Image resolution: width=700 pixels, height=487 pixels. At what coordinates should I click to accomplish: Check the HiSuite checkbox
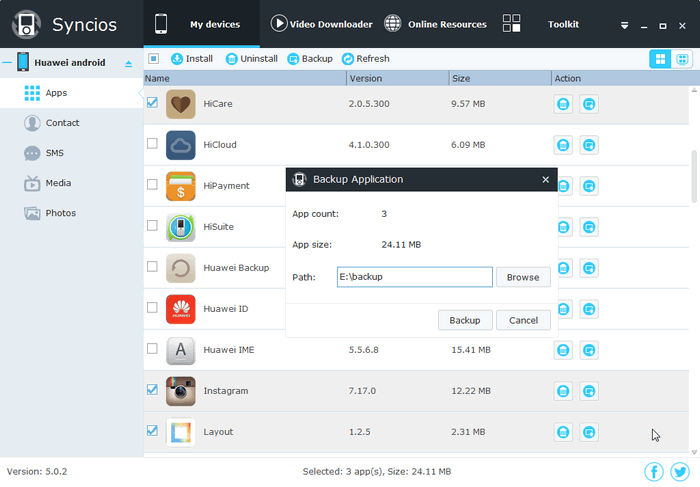(152, 225)
